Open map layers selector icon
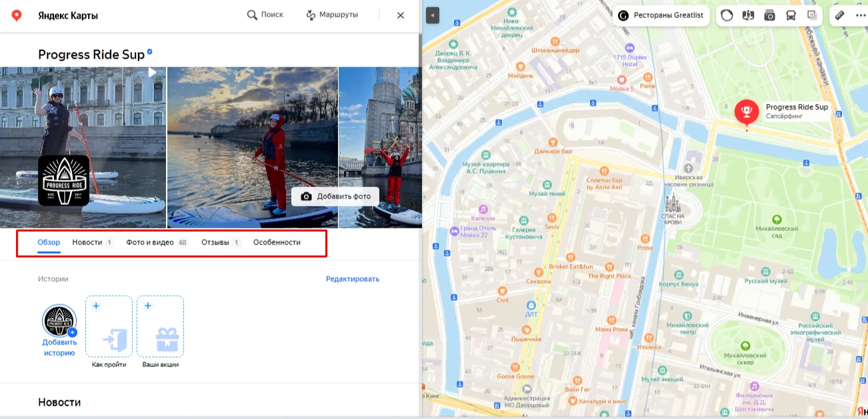Image resolution: width=868 pixels, height=419 pixels. tap(812, 15)
